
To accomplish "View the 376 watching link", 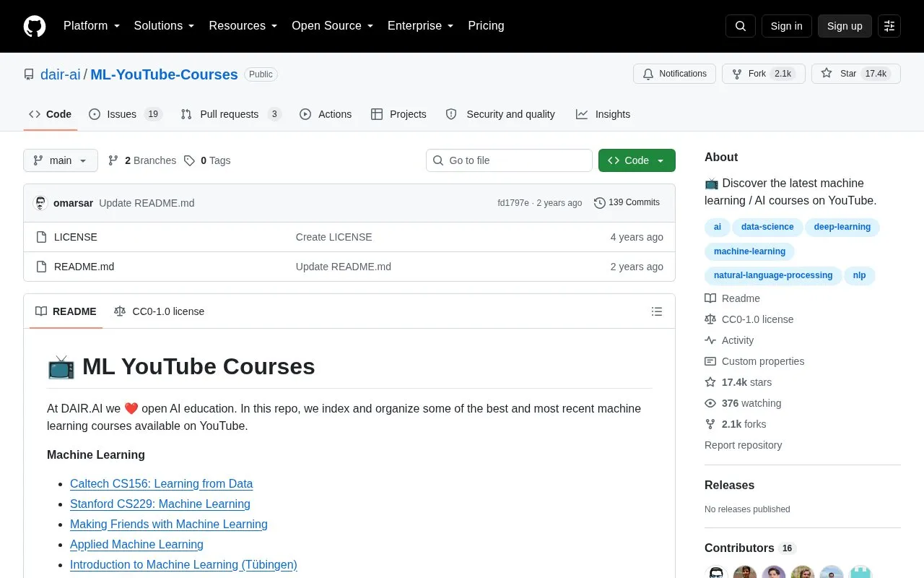I will click(743, 403).
